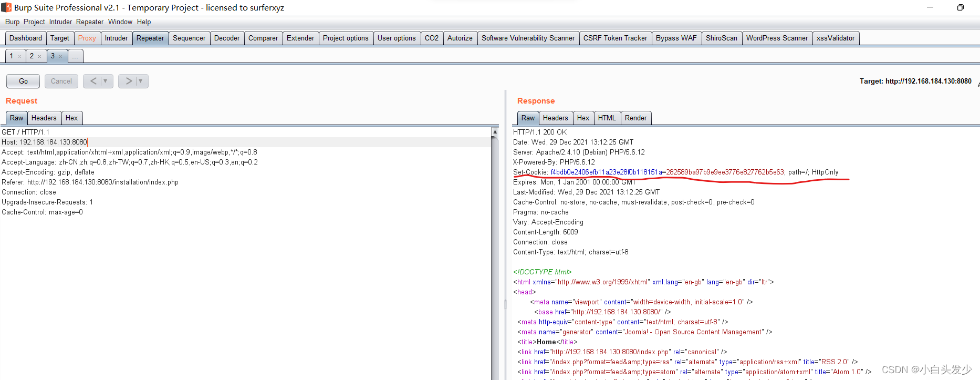980x380 pixels.
Task: Click the X-Powered-By PHP header line
Action: click(x=554, y=162)
